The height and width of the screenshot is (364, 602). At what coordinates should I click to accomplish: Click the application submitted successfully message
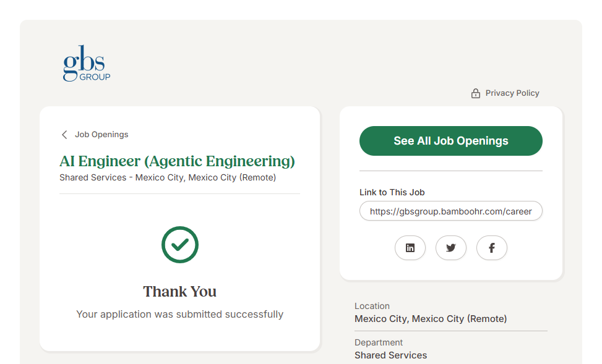[x=180, y=314]
